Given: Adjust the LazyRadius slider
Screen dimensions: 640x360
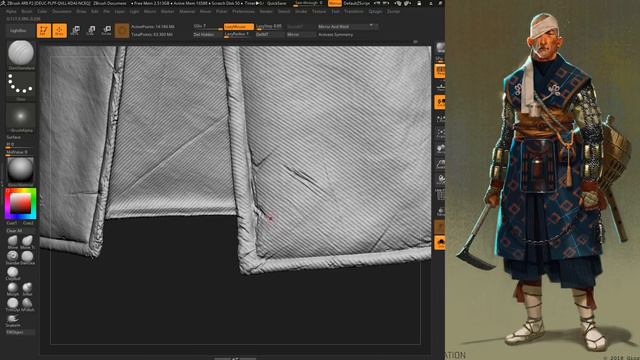Looking at the screenshot, I should [x=239, y=35].
